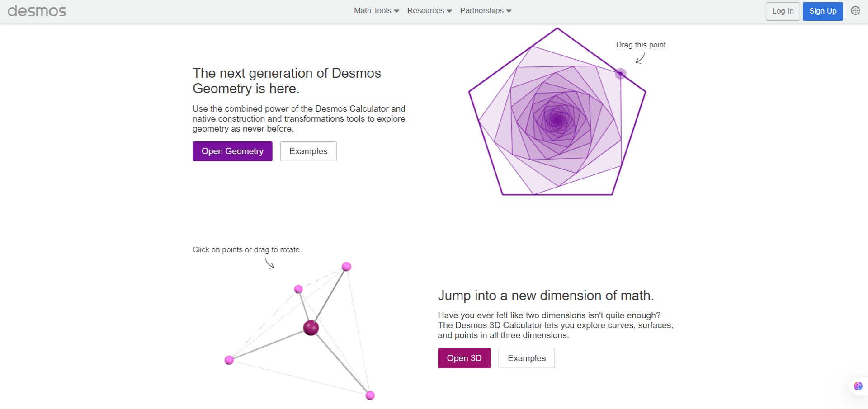Open the Examples link beside Open 3D
868x409 pixels.
(x=527, y=358)
